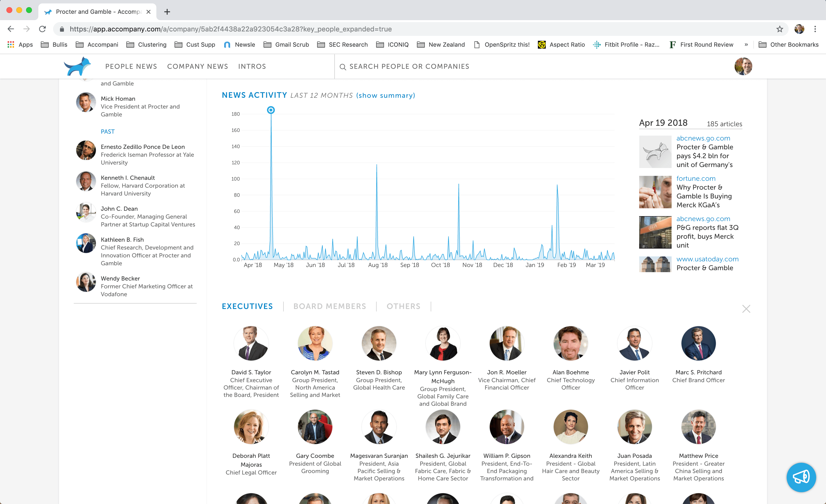Reload the current page
Screen dimensions: 826x504
point(42,29)
